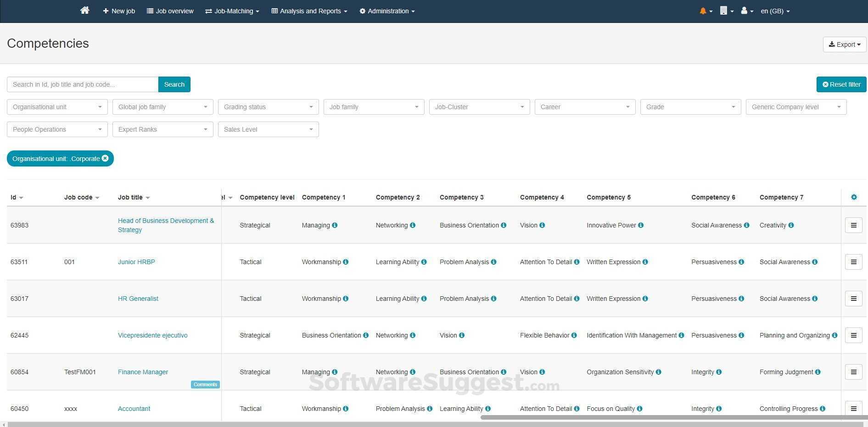Open the Administration menu
The height and width of the screenshot is (427, 868).
click(387, 11)
